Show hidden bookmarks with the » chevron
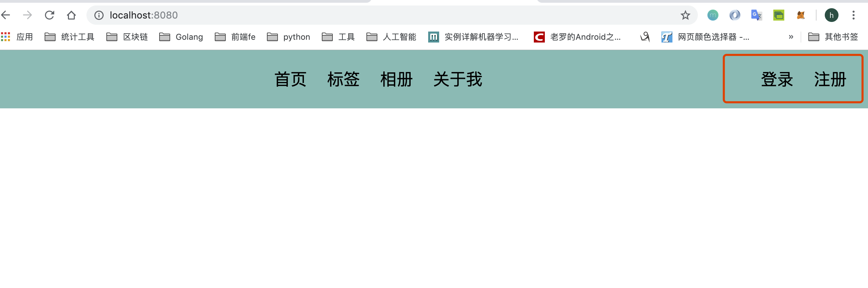868x288 pixels. click(791, 37)
